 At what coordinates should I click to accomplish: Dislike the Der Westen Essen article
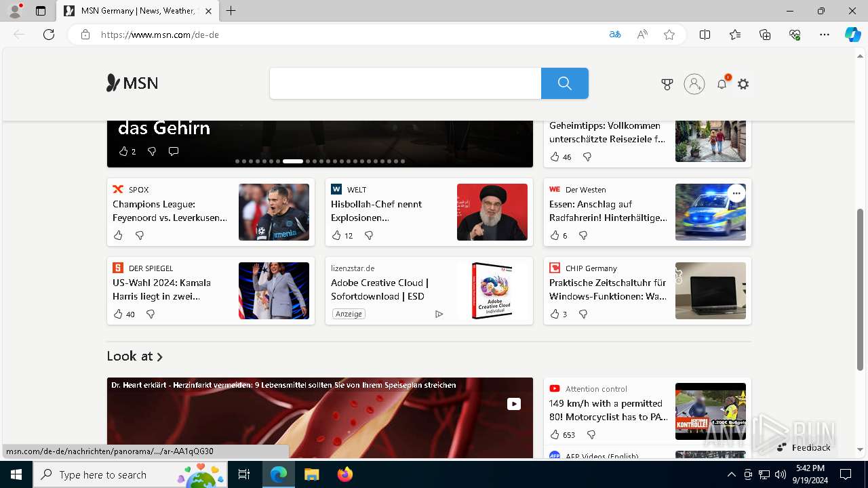583,235
